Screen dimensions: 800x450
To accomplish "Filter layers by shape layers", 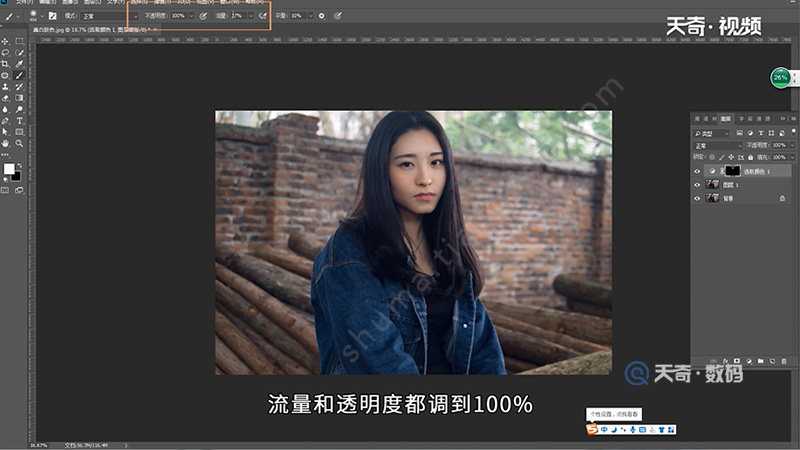I will tap(771, 133).
